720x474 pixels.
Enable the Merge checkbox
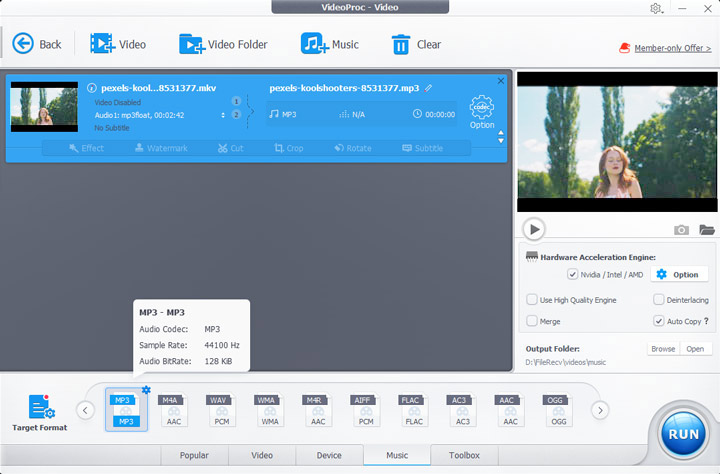tap(532, 321)
